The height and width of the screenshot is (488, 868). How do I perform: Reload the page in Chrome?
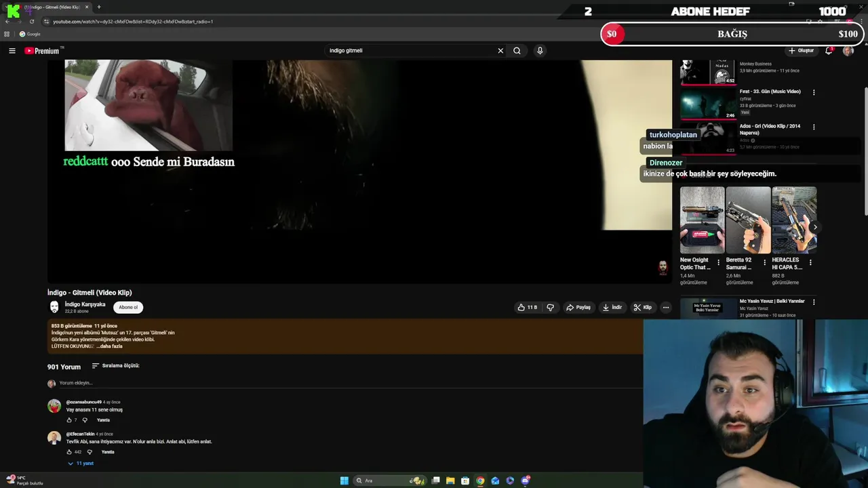(32, 22)
